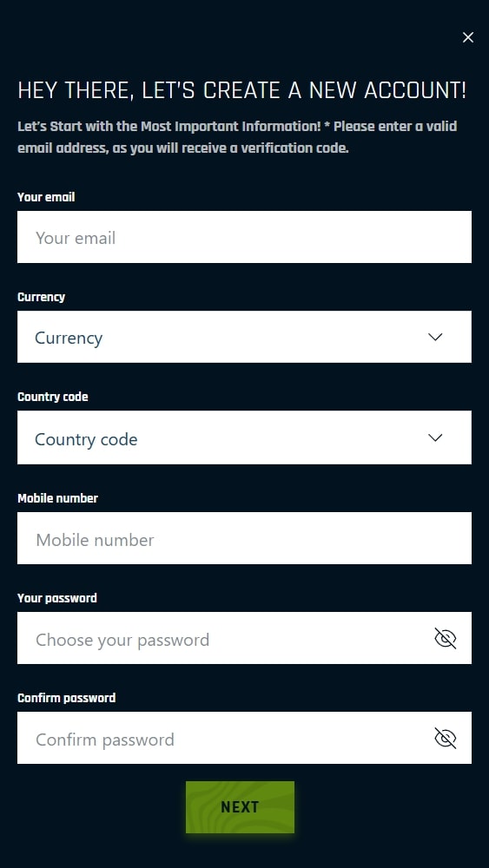
Task: Click the 'Confirm password' field label
Action: coord(67,698)
